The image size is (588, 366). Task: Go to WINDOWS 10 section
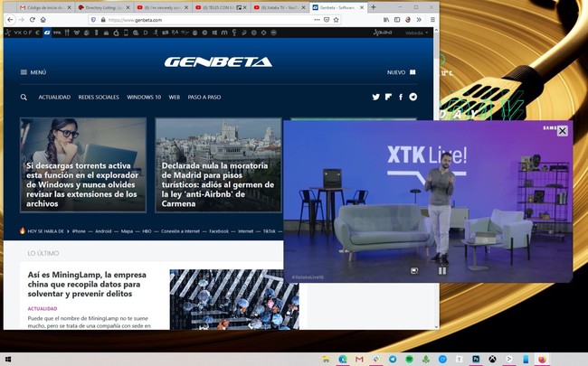(x=144, y=97)
